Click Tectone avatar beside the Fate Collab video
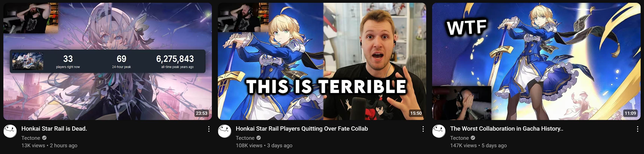The height and width of the screenshot is (154, 644). tap(225, 131)
